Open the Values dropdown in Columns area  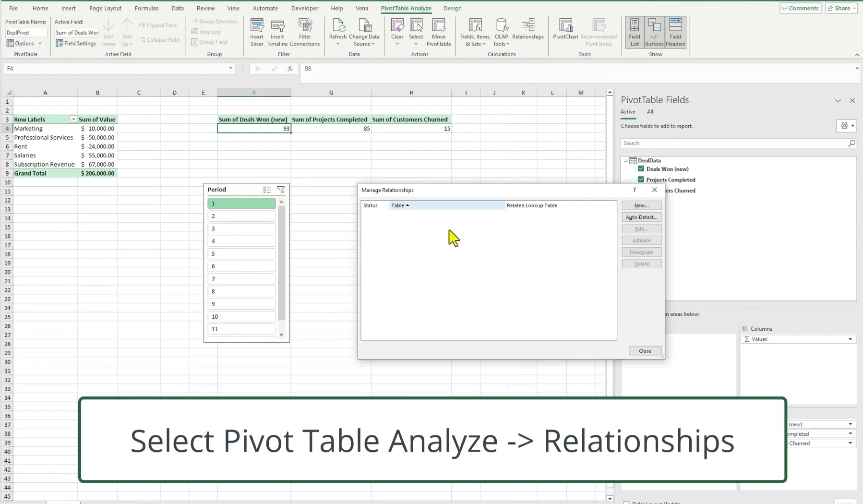(x=851, y=339)
